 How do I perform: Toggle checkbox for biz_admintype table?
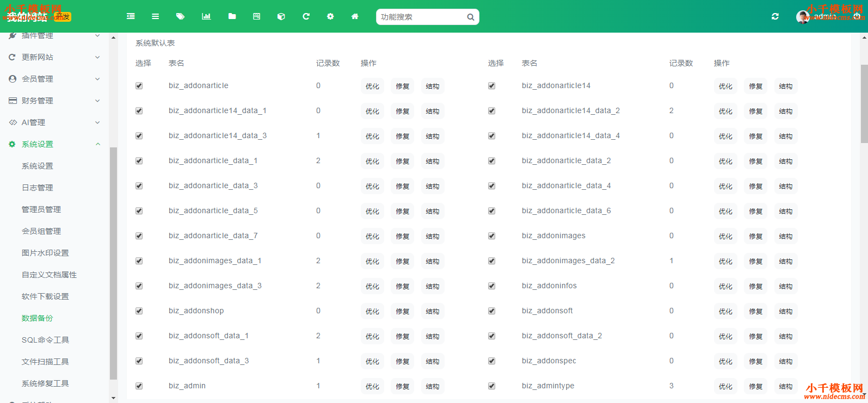(492, 386)
